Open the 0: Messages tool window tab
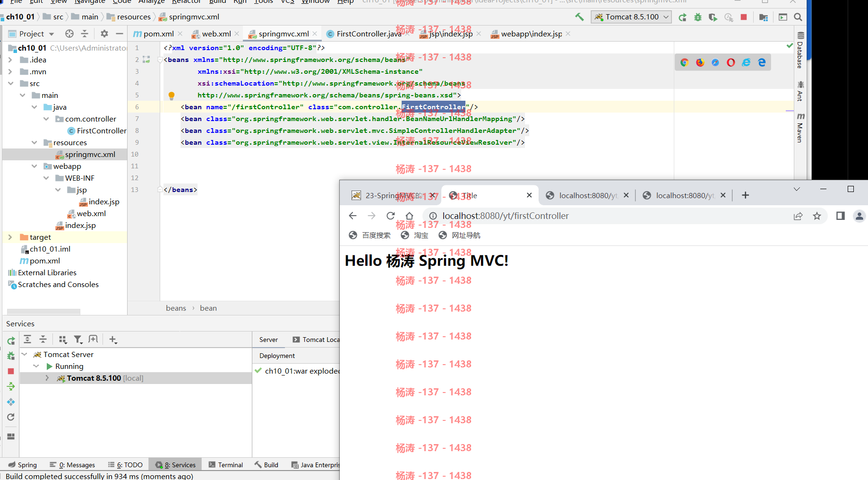 [72, 465]
